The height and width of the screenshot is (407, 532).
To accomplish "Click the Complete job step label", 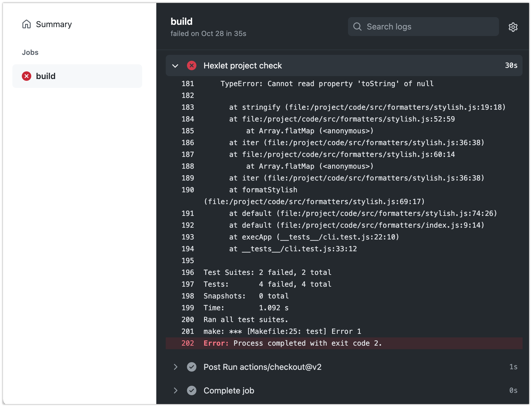I will coord(229,390).
